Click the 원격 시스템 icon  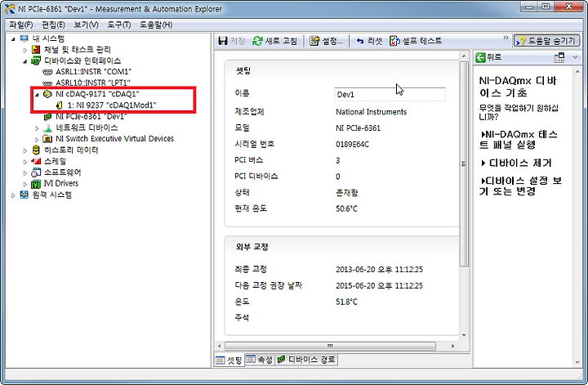(24, 195)
